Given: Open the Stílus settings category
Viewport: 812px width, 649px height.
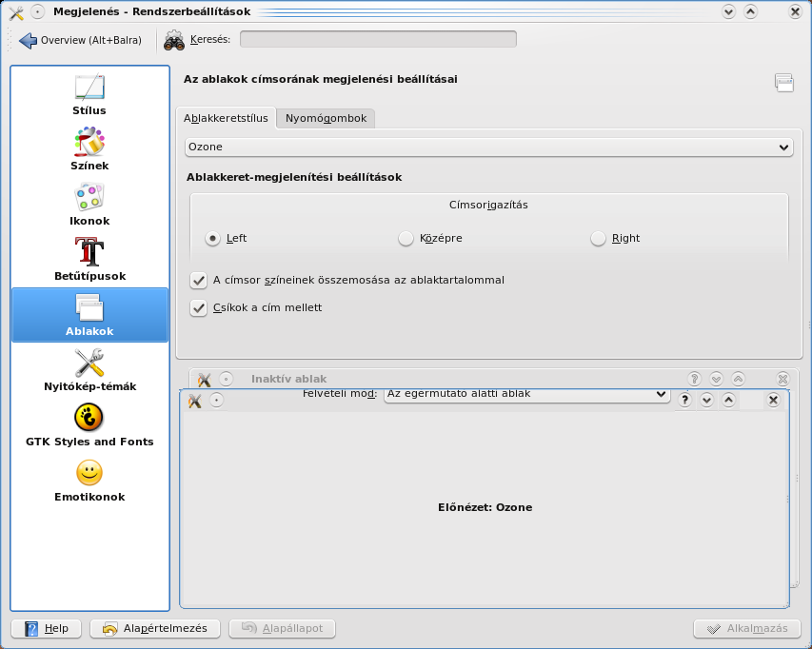Looking at the screenshot, I should click(x=89, y=95).
